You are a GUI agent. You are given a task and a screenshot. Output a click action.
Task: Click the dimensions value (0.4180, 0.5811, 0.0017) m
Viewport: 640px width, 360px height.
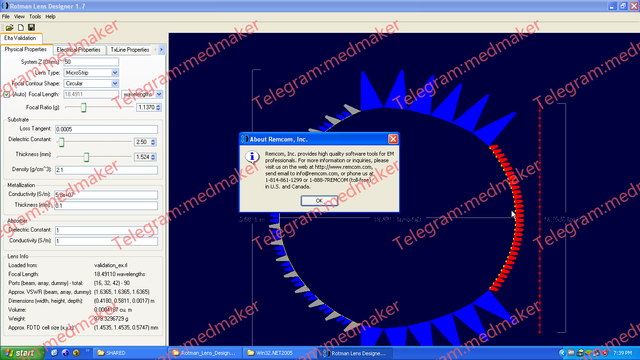click(x=124, y=301)
